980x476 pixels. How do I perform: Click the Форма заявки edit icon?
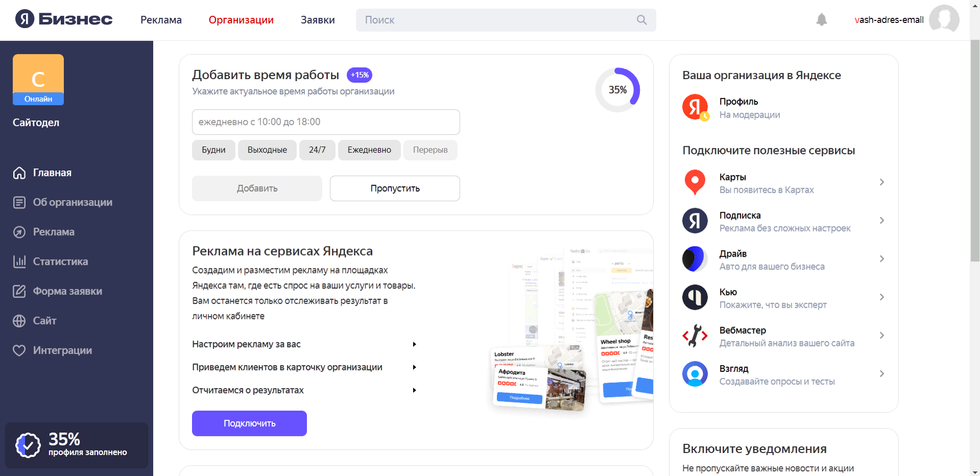coord(19,291)
